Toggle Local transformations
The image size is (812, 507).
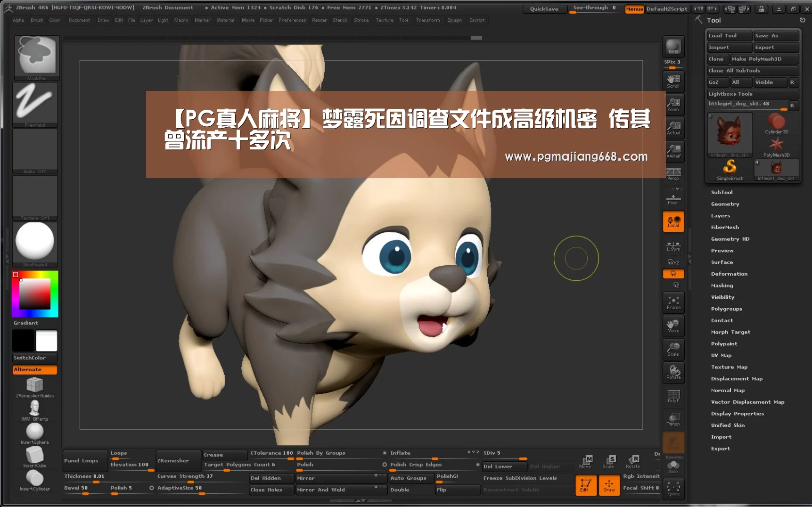click(673, 221)
